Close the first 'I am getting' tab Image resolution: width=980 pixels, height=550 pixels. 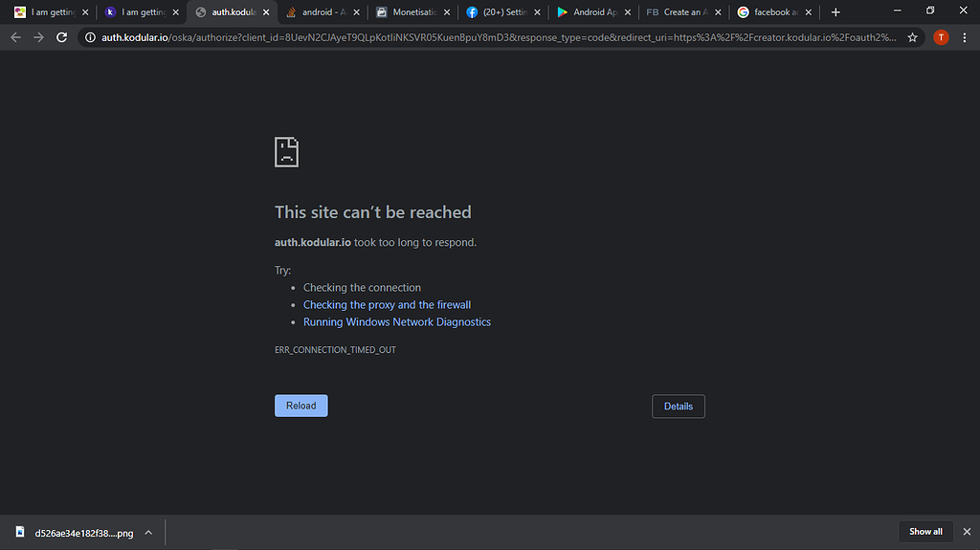click(x=85, y=11)
